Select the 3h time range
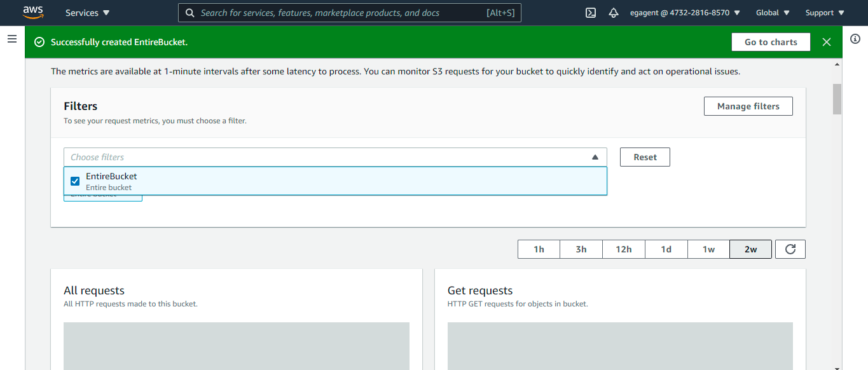Viewport: 868px width, 370px height. (581, 249)
